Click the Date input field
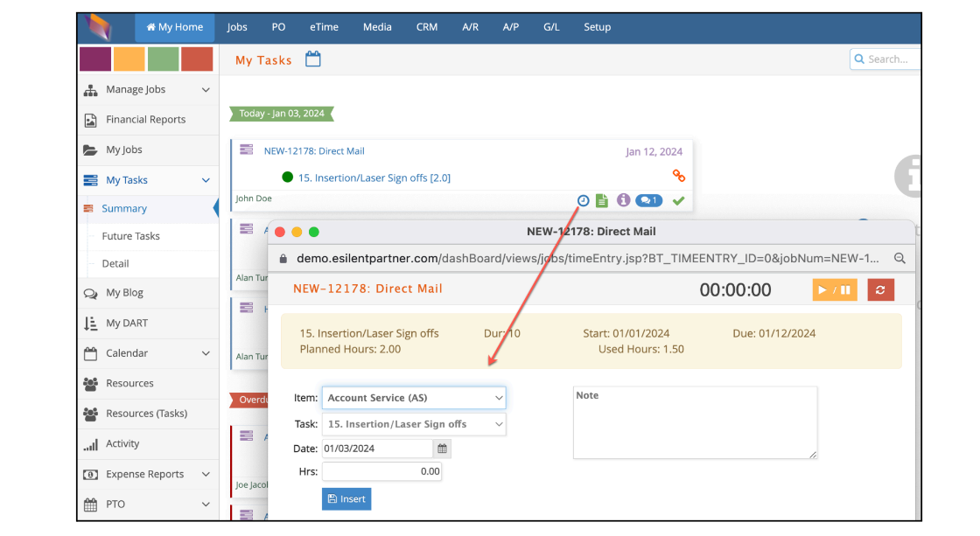This screenshot has width=980, height=536. point(377,449)
